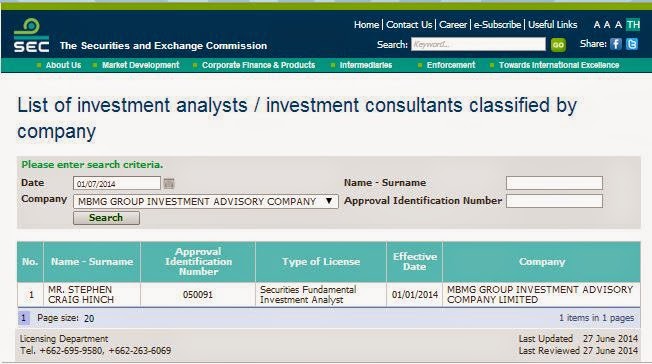Go to results page 1
The width and height of the screenshot is (652, 364).
pyautogui.click(x=24, y=318)
